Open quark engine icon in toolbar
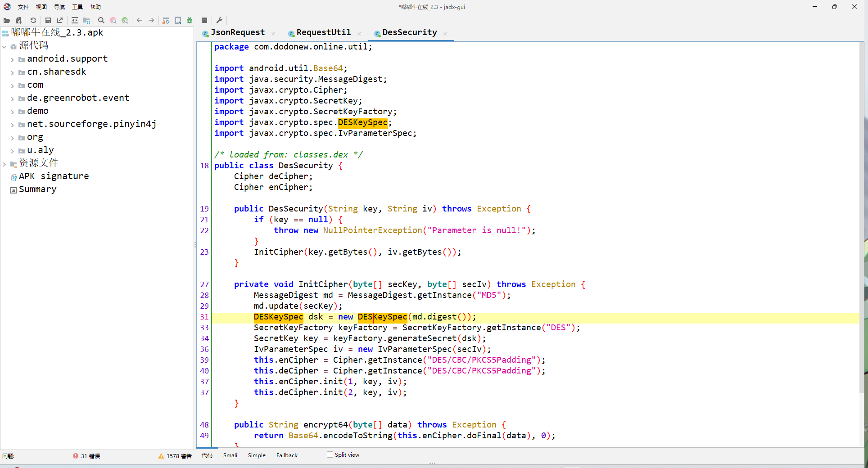The image size is (868, 468). coord(178,20)
